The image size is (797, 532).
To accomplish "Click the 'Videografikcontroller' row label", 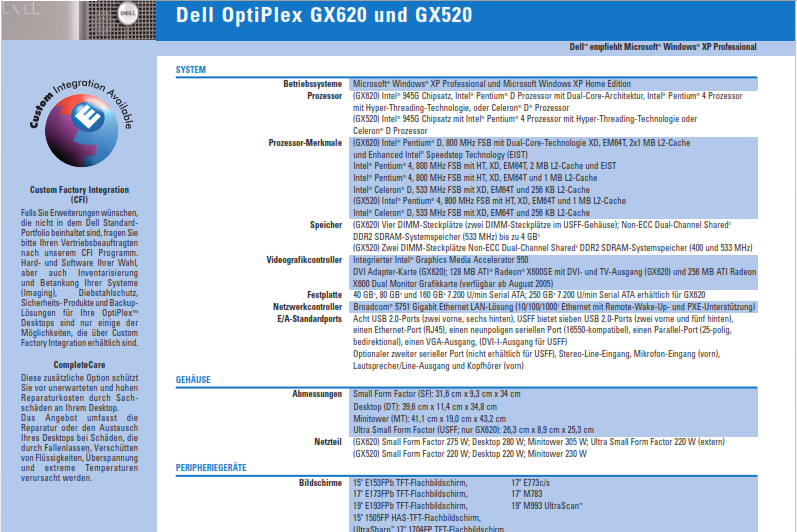I will 304,260.
